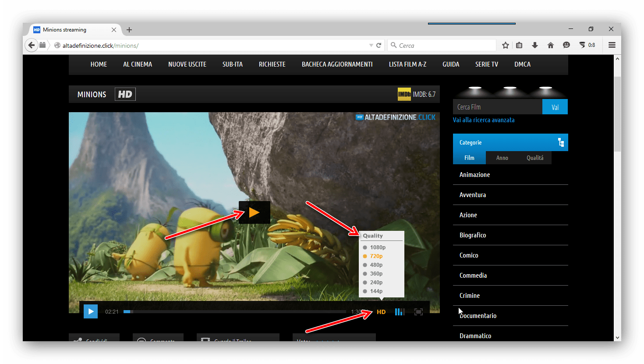Switch to the Qualitá category tab
This screenshot has width=644, height=364.
pos(535,158)
